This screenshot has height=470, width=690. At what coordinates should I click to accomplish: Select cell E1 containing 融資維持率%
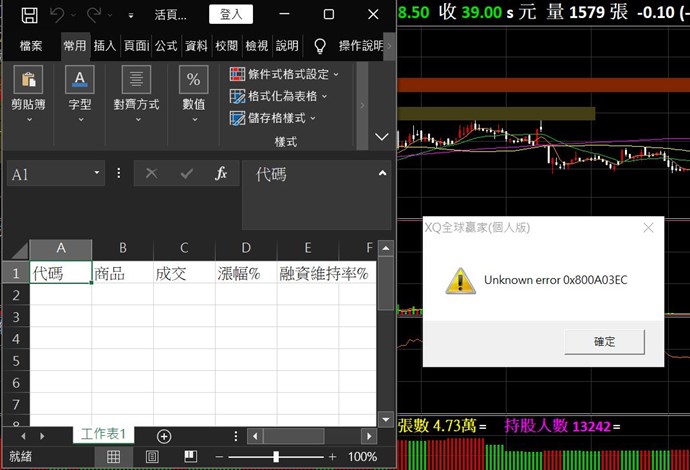click(x=308, y=273)
